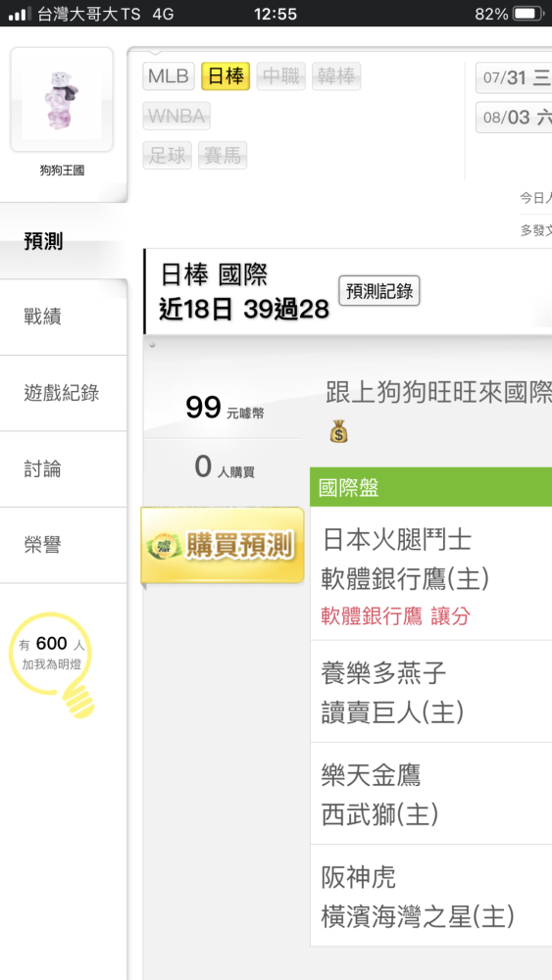This screenshot has height=980, width=552.
Task: Choose the 07/31 date option
Action: coord(514,78)
